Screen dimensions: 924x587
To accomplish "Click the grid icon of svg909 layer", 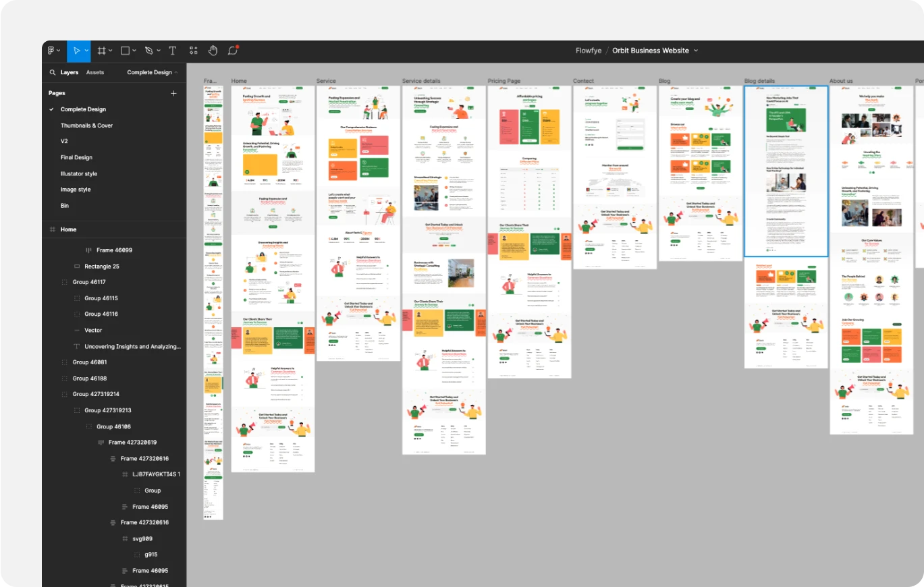I will 125,538.
